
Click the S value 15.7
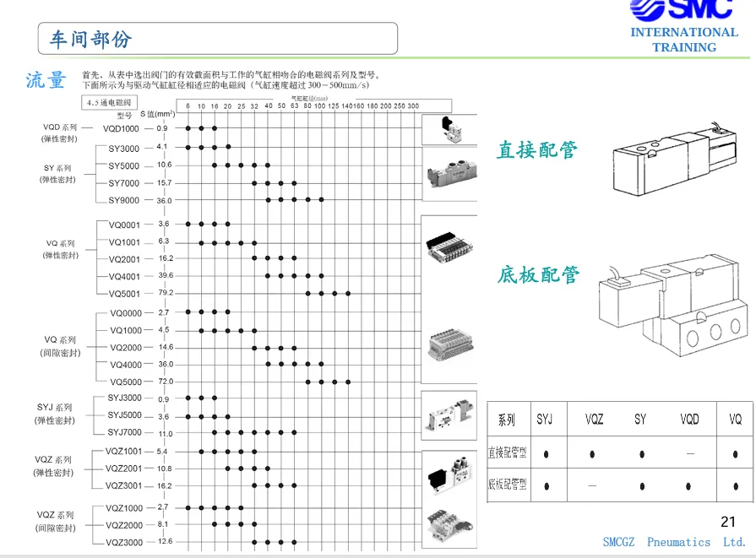click(x=165, y=183)
